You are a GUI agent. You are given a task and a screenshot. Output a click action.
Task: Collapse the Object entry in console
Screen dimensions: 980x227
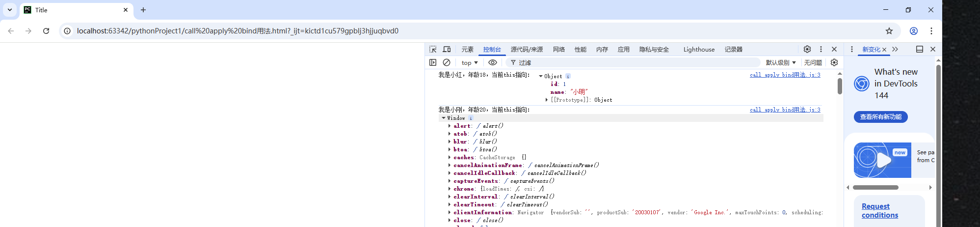541,76
